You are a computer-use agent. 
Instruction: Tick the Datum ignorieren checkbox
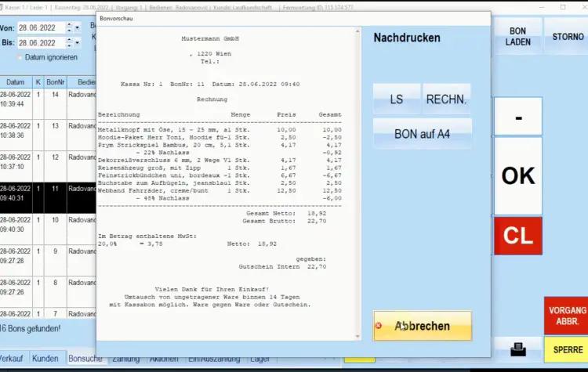[20, 57]
